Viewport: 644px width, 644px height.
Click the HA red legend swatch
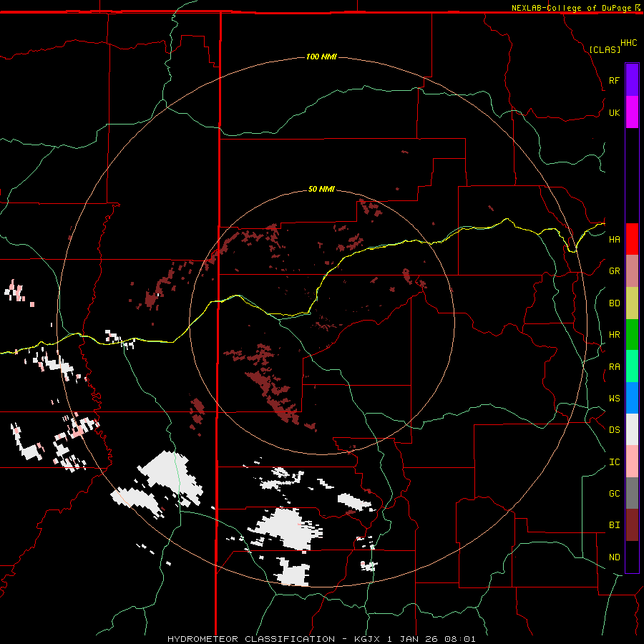(632, 239)
